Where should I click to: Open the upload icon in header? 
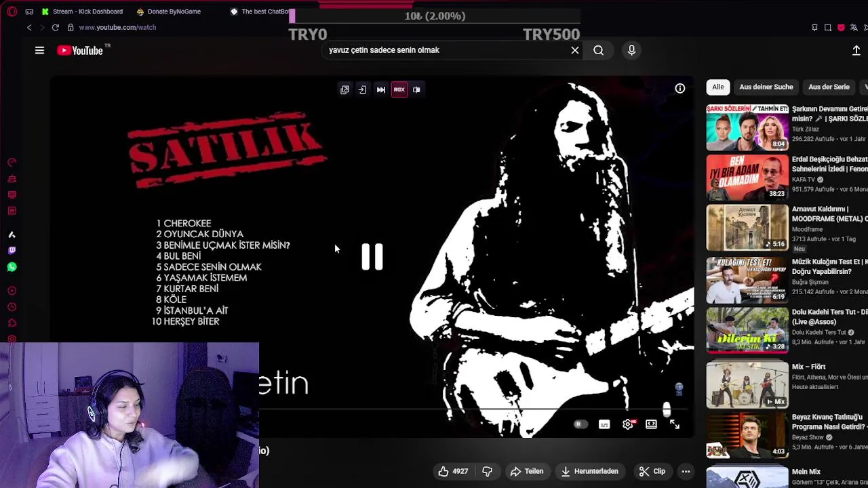pos(856,50)
